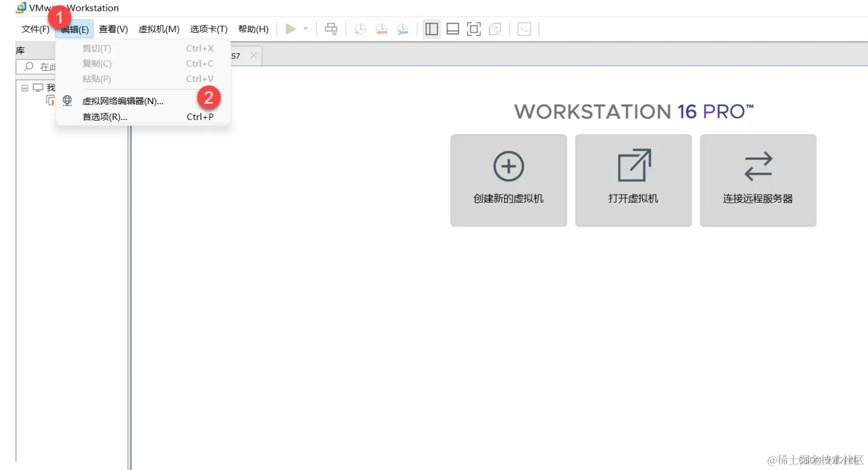Open the 帮助(H) menu
This screenshot has width=868, height=470.
pyautogui.click(x=253, y=29)
